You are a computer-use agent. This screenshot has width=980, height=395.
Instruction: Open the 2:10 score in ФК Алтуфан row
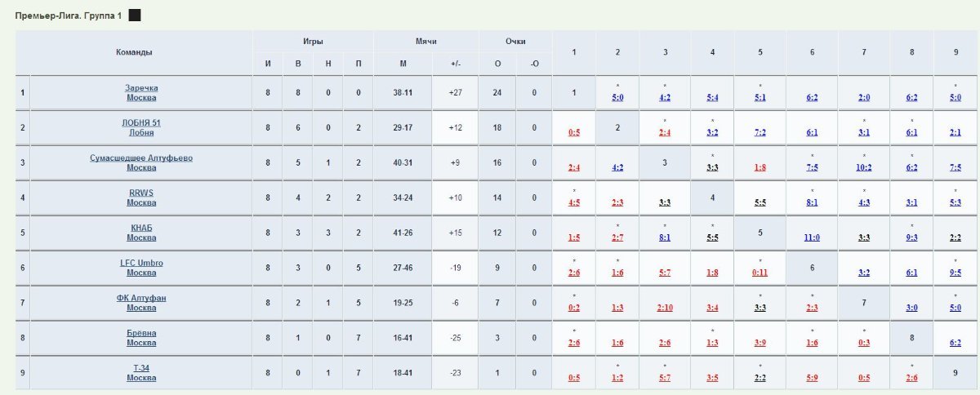click(665, 308)
